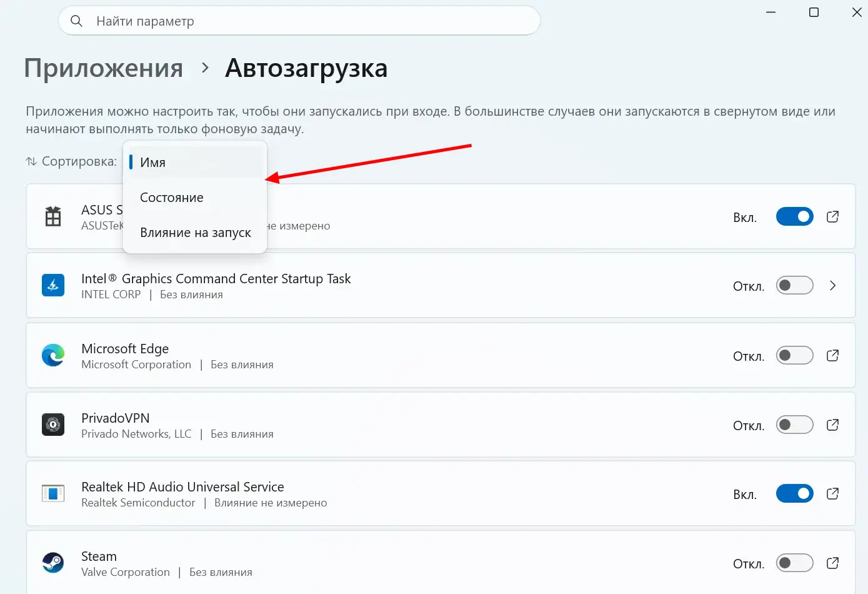Click the PrivadoVPN app name
Viewport: 868px width, 594px height.
pyautogui.click(x=116, y=418)
